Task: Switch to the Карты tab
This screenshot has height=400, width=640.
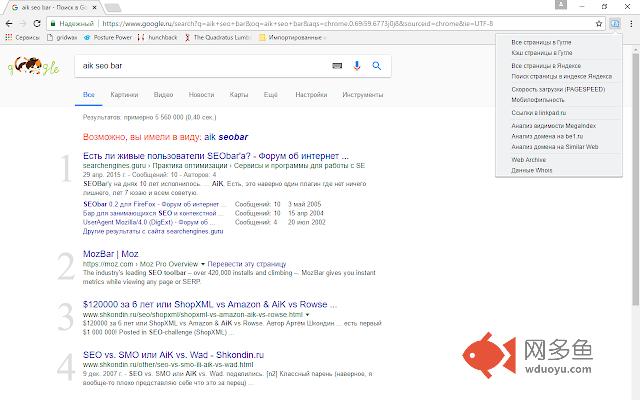Action: click(239, 95)
